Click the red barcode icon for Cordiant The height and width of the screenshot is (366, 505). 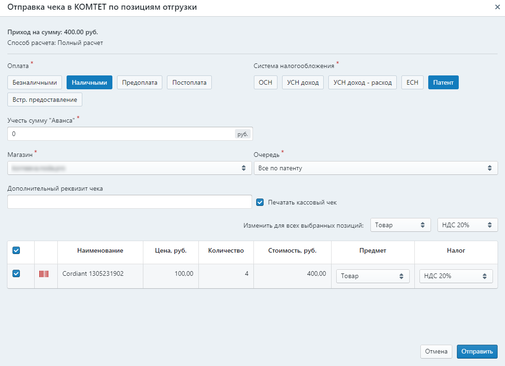coord(44,274)
